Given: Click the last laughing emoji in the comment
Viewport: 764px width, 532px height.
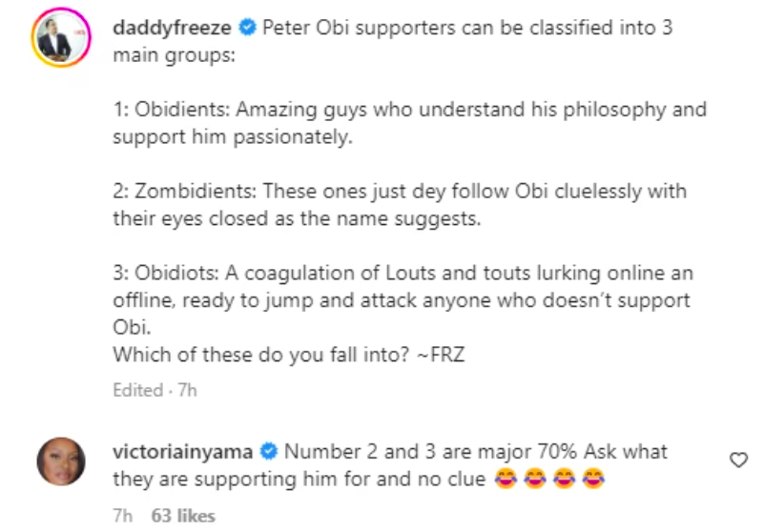Looking at the screenshot, I should [x=593, y=480].
